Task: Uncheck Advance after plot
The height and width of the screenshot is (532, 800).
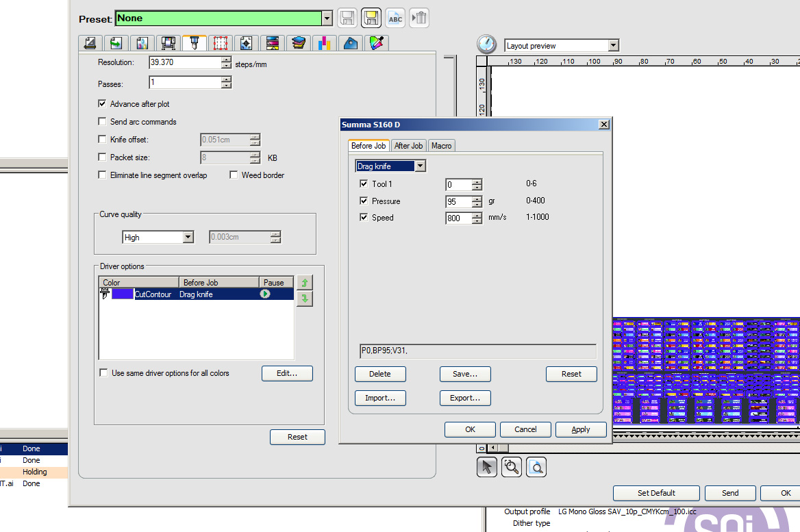Action: click(x=102, y=103)
